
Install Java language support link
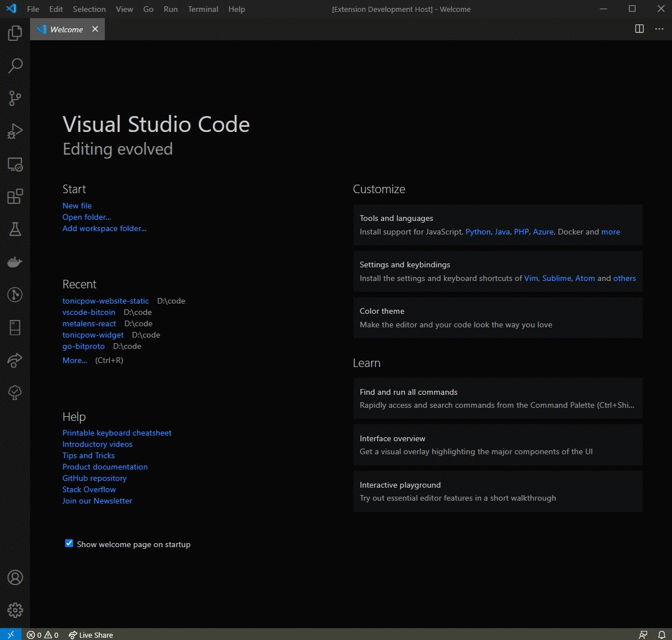click(x=502, y=232)
